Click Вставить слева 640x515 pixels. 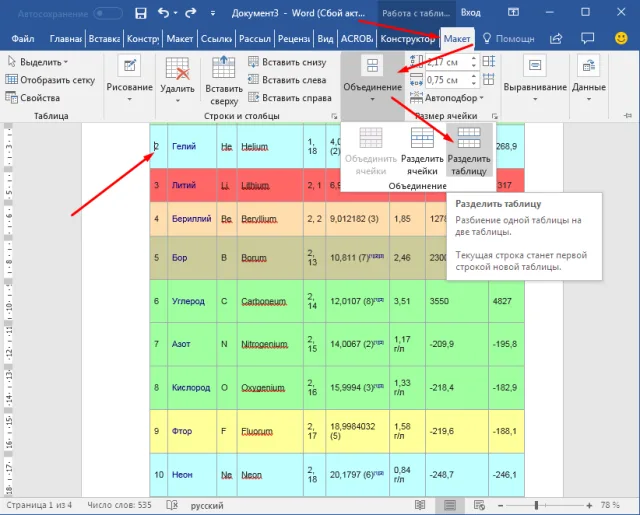pos(287,80)
